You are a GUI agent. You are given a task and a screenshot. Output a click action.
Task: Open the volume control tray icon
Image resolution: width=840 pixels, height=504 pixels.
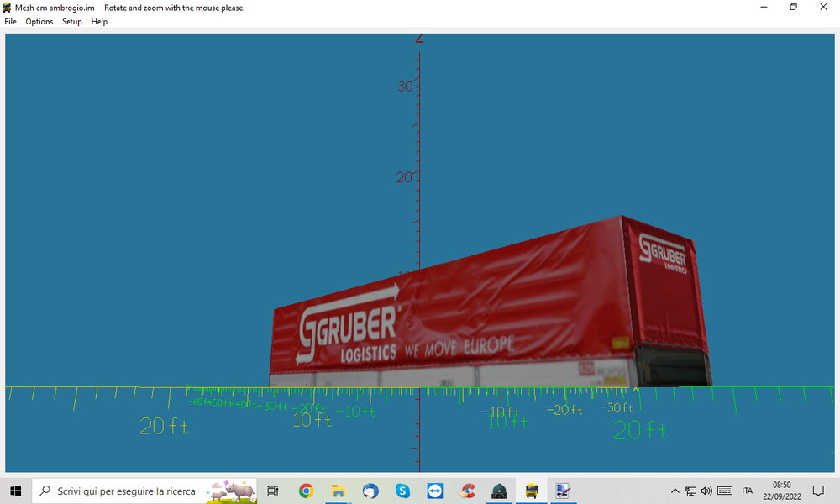[x=706, y=491]
